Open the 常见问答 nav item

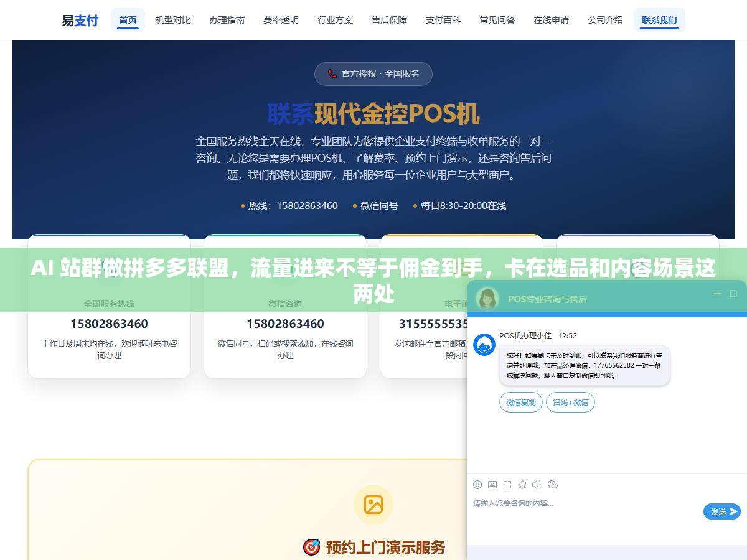pyautogui.click(x=497, y=20)
